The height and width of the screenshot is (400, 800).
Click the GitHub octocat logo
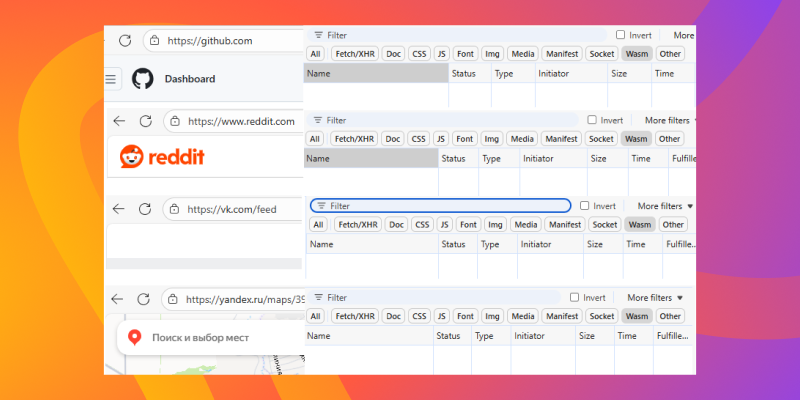pyautogui.click(x=143, y=79)
